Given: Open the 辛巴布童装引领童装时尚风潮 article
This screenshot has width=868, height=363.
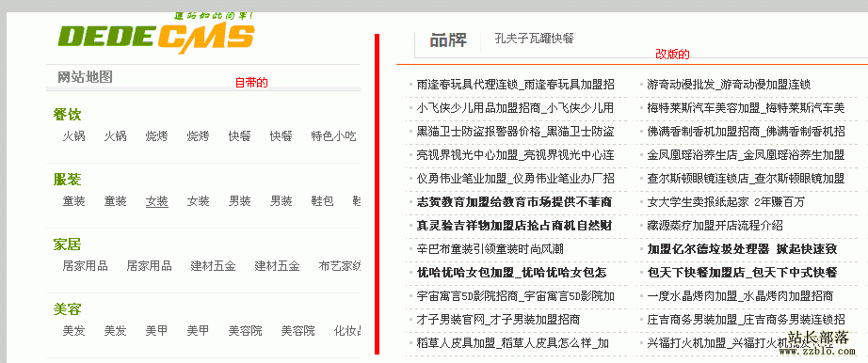Looking at the screenshot, I should tap(490, 249).
